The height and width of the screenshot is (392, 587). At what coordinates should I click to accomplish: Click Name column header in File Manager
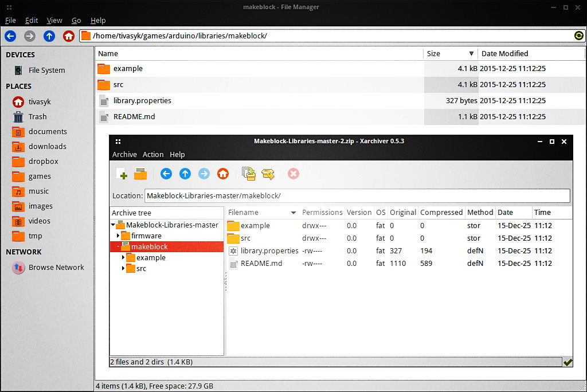[259, 53]
